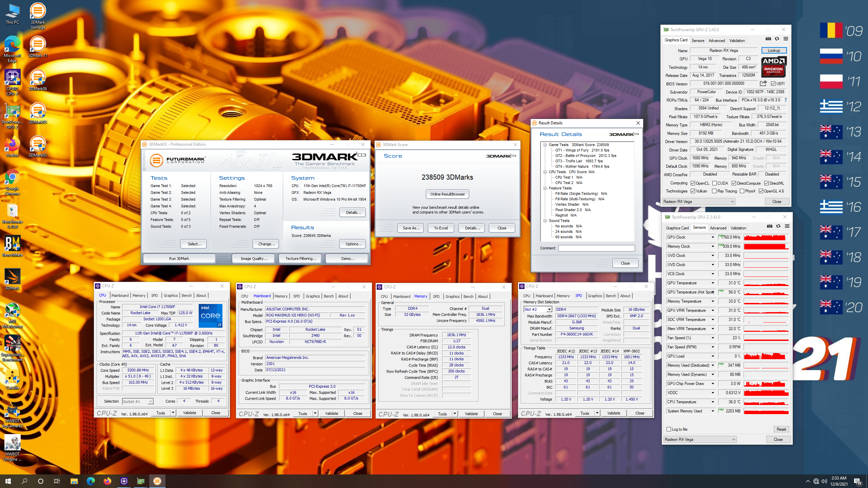Open taskbar Search magnifier

[x=24, y=481]
